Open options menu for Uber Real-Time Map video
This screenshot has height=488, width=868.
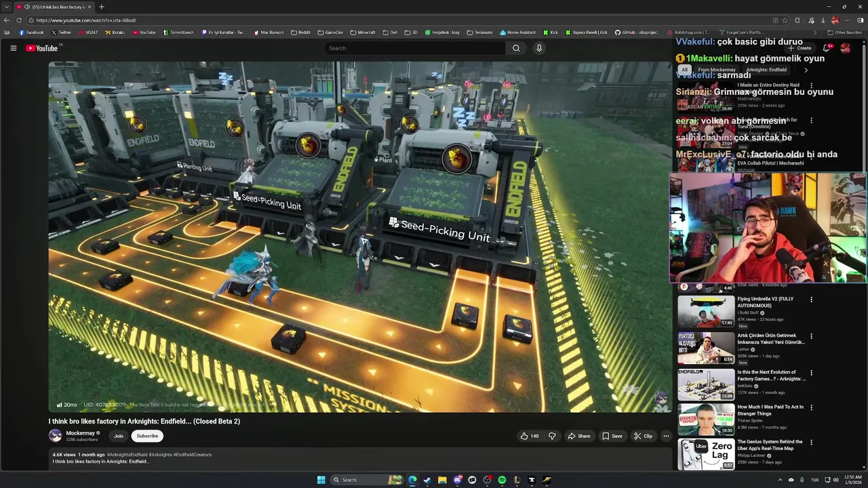(x=811, y=443)
